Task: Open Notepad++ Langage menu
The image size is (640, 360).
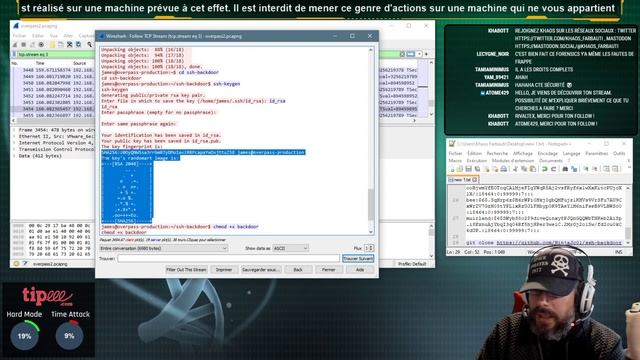Action: [x=571, y=153]
